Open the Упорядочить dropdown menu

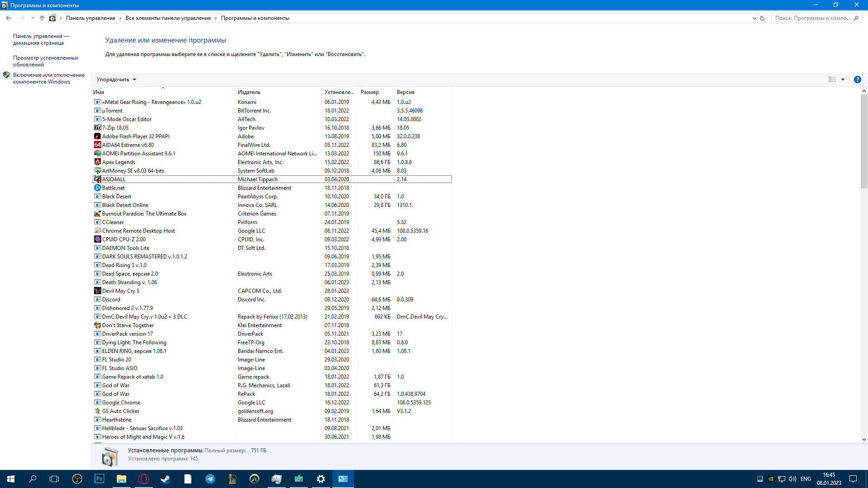pos(116,80)
